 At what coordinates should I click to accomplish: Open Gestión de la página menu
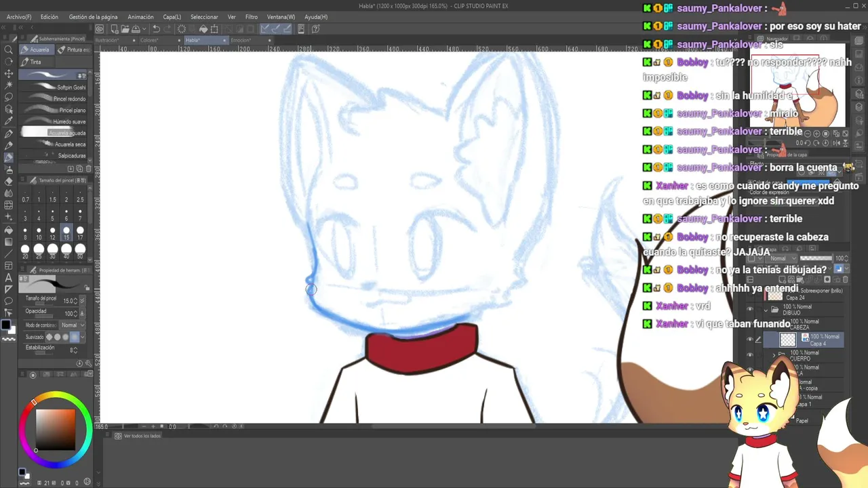[x=93, y=17]
